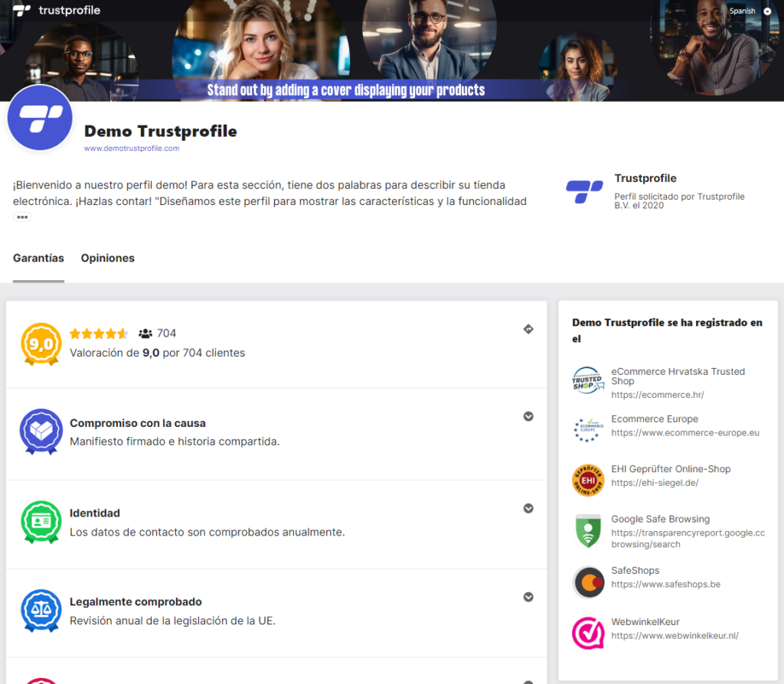
Task: Click the customers group icon beside 704
Action: 145,334
